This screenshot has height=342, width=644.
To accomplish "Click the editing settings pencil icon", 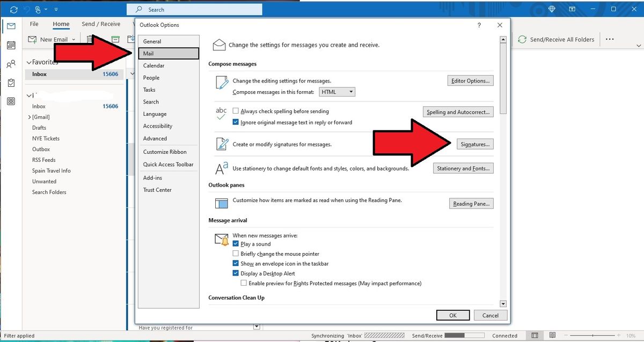I will coord(221,83).
